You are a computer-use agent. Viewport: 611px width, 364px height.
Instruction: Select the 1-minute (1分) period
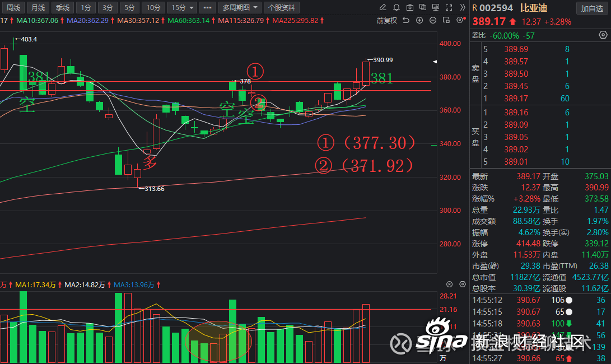(x=86, y=7)
